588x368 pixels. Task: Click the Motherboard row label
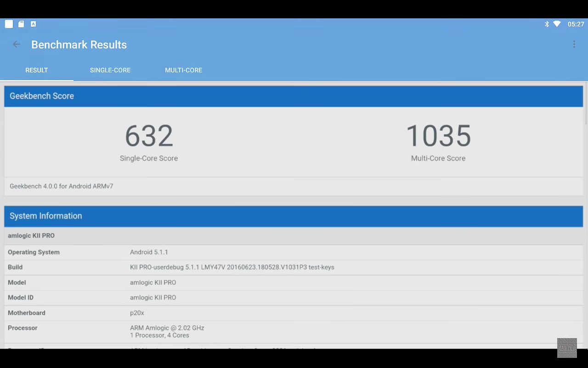(27, 313)
